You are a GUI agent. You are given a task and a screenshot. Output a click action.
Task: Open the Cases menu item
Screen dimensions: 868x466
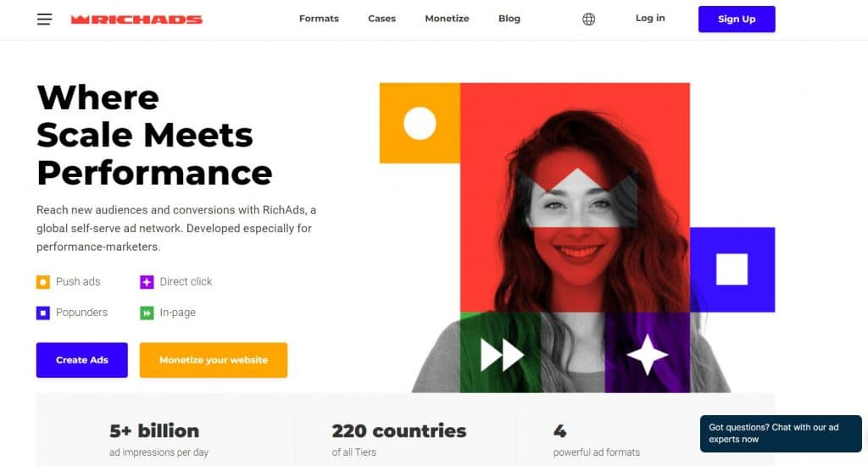tap(382, 19)
